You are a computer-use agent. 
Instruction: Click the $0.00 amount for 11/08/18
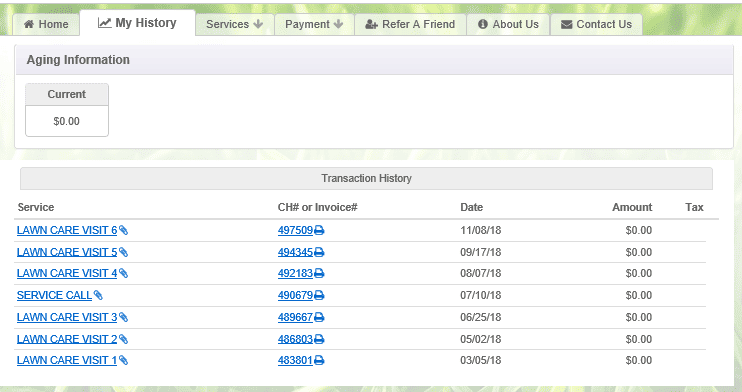click(x=639, y=231)
